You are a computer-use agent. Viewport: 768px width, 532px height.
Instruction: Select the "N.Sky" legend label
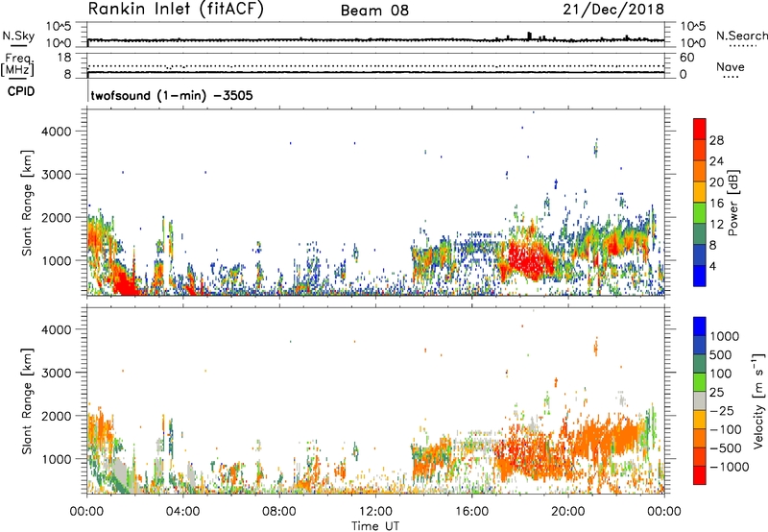coord(18,36)
